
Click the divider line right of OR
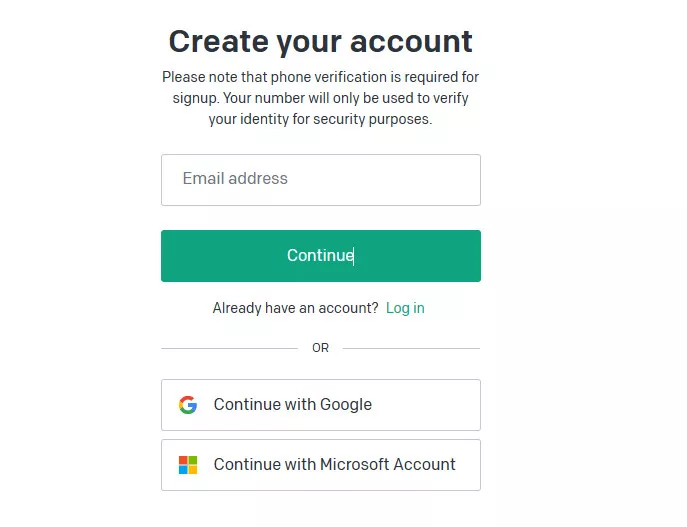(x=411, y=348)
